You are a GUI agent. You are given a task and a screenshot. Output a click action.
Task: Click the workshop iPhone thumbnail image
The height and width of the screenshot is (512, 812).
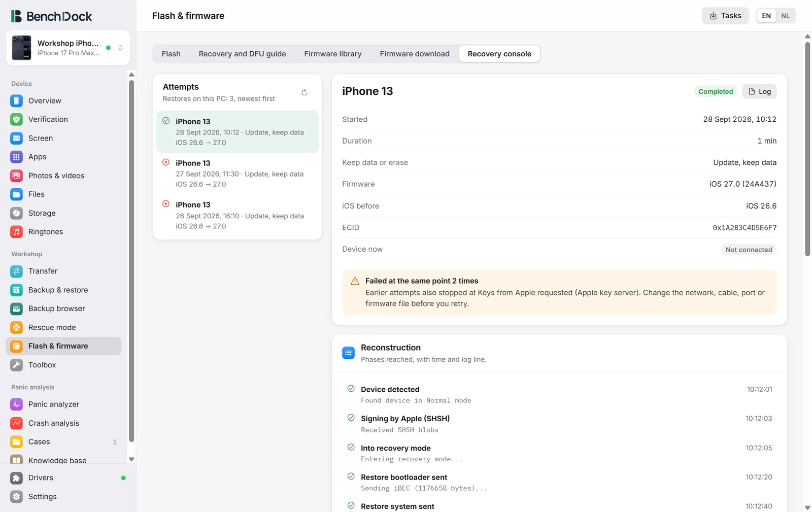21,48
